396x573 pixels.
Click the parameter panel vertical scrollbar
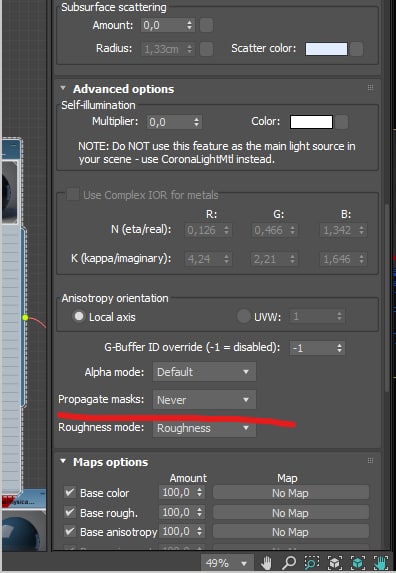point(387,297)
